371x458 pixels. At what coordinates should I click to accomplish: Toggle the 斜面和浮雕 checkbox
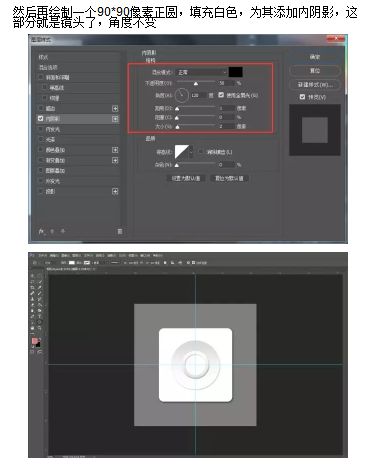click(41, 77)
